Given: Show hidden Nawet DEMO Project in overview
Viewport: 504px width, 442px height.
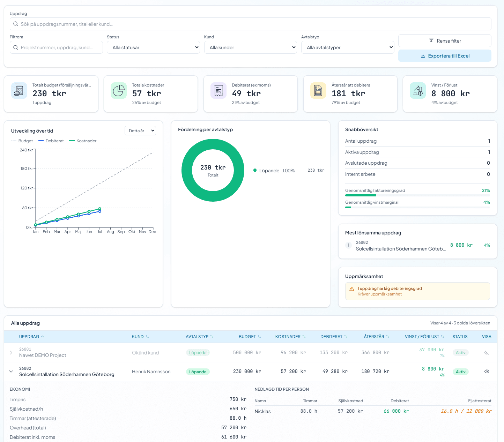Looking at the screenshot, I should point(487,353).
